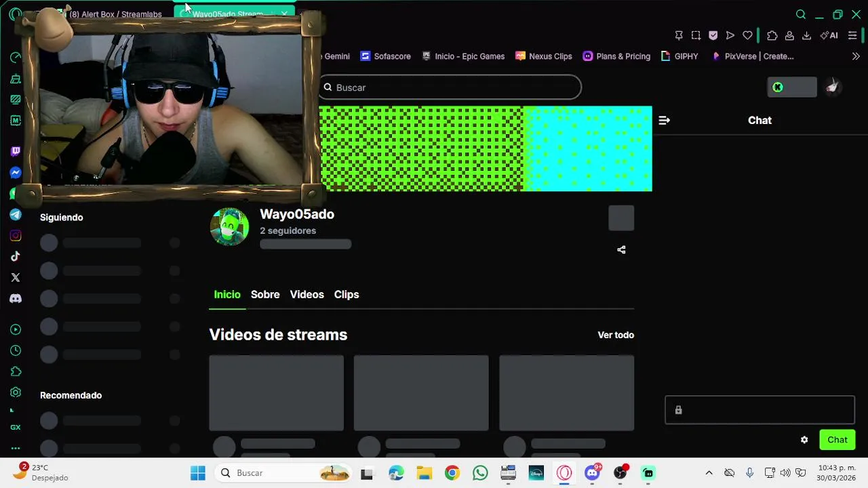
Task: Open GIPHY bookmark
Action: [x=679, y=56]
